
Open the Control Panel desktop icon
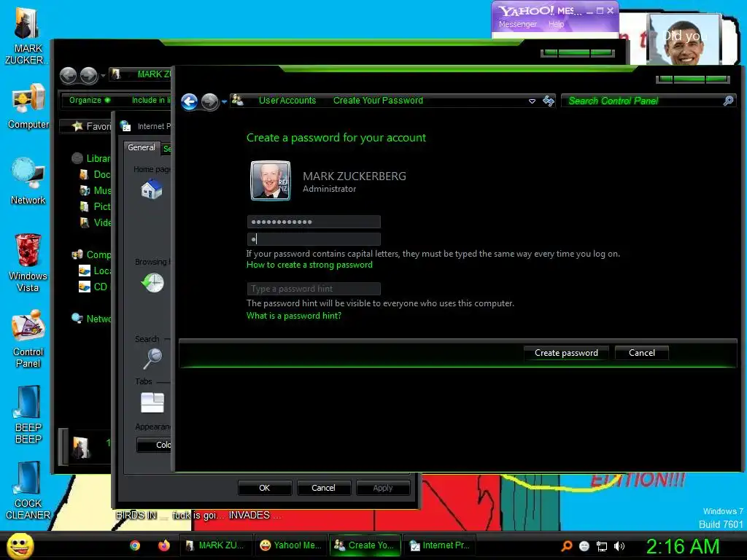coord(28,339)
